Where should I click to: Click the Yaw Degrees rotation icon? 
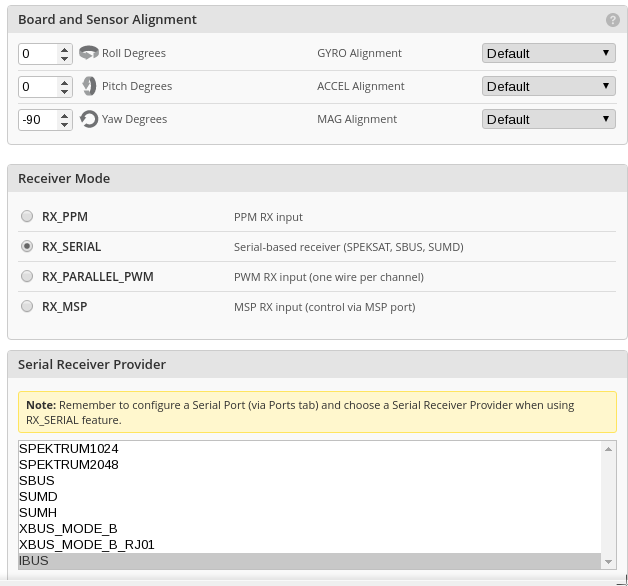[x=89, y=119]
